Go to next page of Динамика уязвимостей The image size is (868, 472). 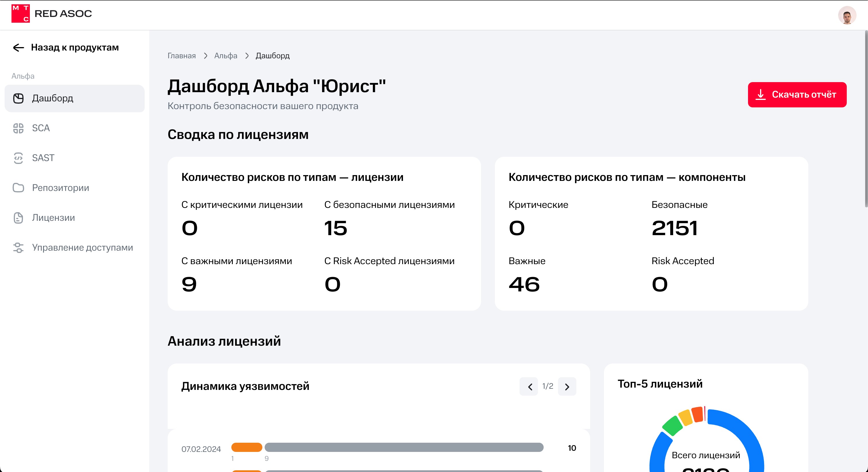tap(567, 387)
